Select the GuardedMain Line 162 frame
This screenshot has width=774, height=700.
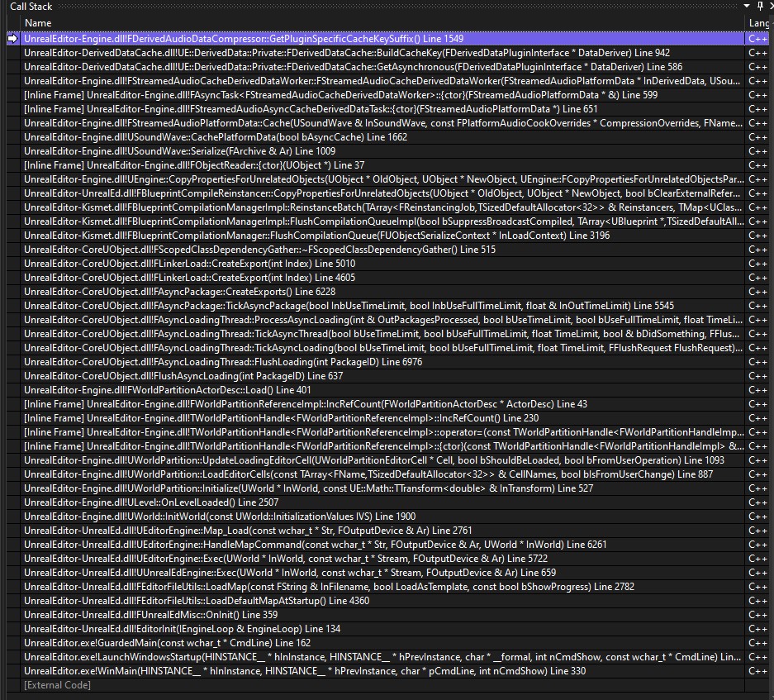(x=382, y=643)
